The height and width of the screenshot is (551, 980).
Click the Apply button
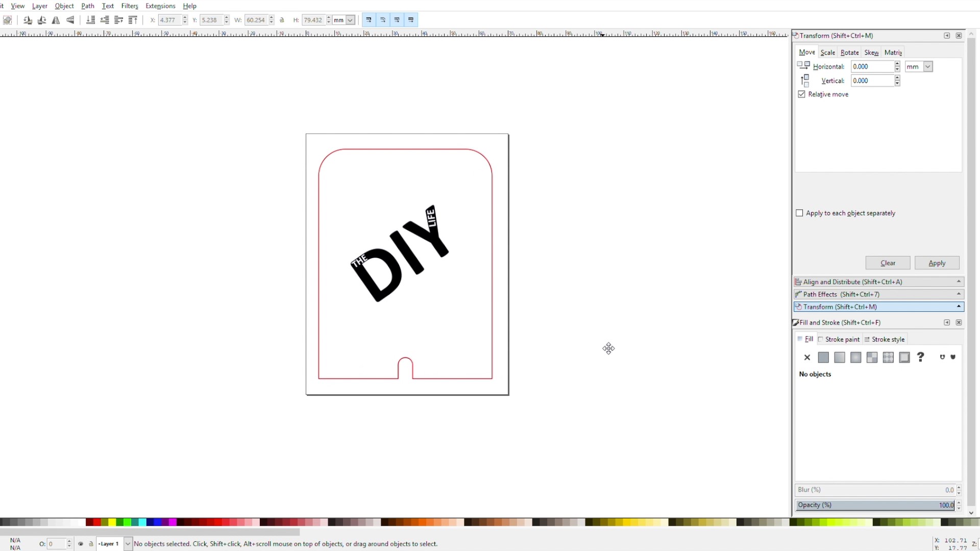tap(937, 263)
